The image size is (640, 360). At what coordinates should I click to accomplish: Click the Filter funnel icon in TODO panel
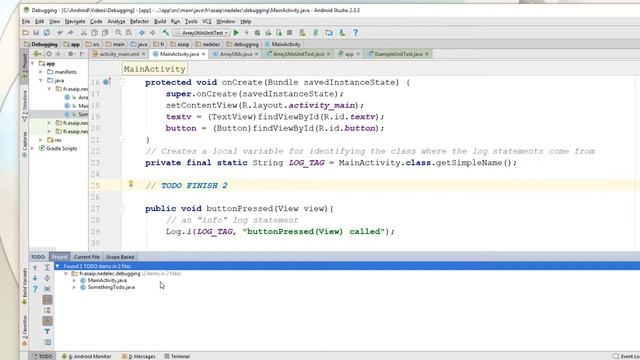(47, 331)
